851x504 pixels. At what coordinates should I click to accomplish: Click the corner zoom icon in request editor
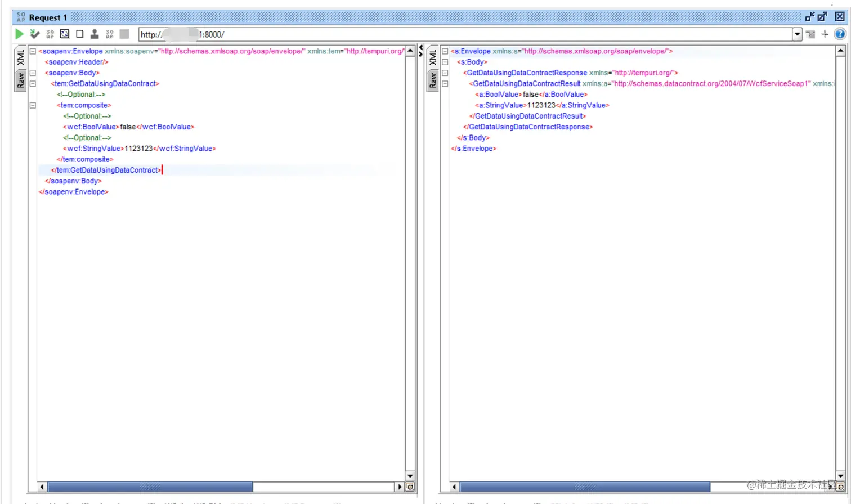410,487
